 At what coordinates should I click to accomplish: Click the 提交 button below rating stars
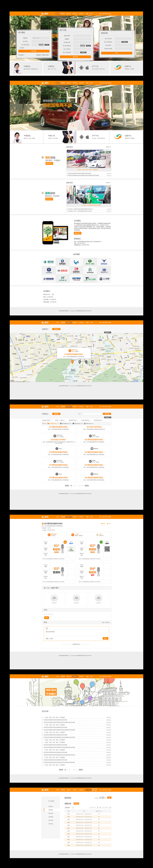(46, 618)
